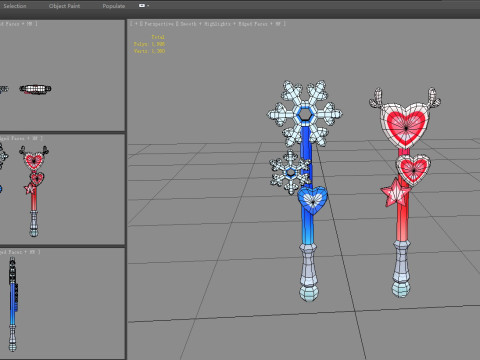480x360 pixels.
Task: Open ribbon display dropdown arrow next to Populate
Action: pyautogui.click(x=148, y=6)
